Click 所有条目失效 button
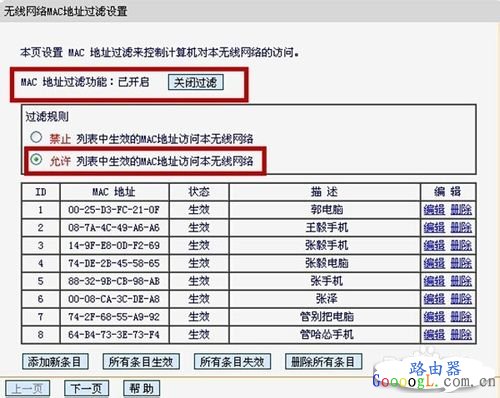500x398 pixels. point(232,362)
